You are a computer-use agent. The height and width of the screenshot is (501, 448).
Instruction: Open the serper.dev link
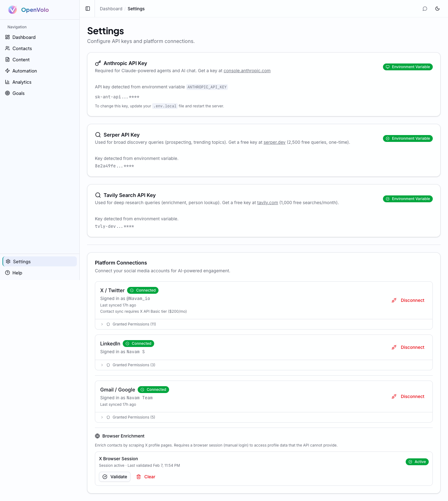pos(274,142)
